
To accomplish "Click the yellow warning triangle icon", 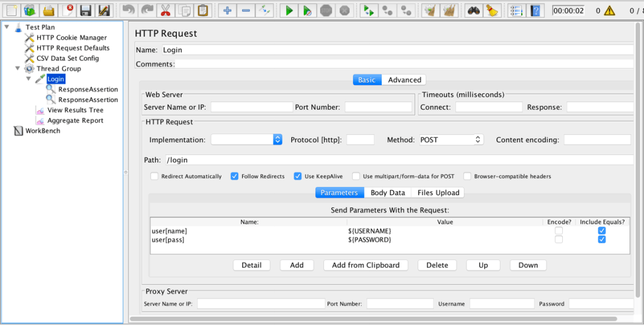I will (609, 11).
